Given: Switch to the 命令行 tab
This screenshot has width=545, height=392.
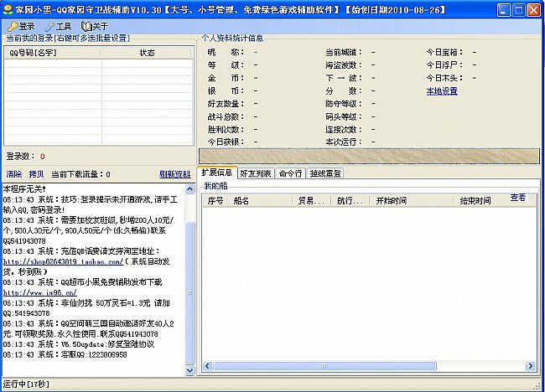Looking at the screenshot, I should pyautogui.click(x=291, y=173).
